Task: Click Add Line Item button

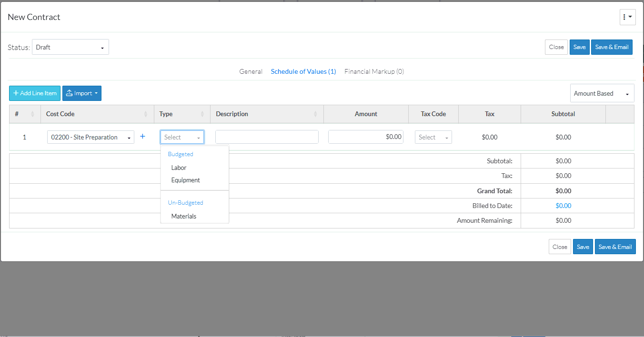Action: (x=35, y=93)
